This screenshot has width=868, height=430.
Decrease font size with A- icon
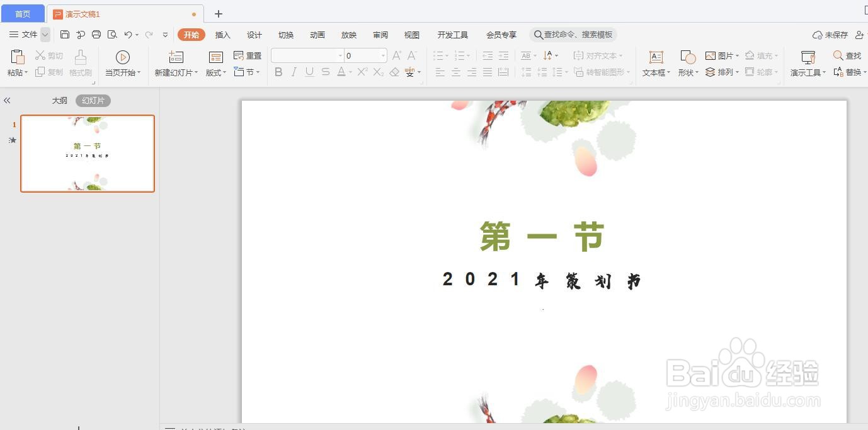click(x=413, y=55)
